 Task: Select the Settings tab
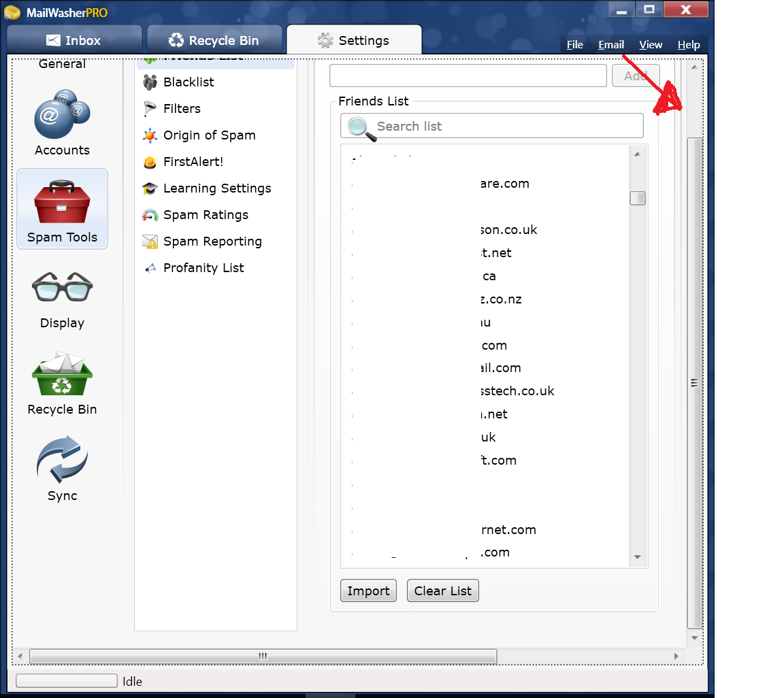point(354,40)
